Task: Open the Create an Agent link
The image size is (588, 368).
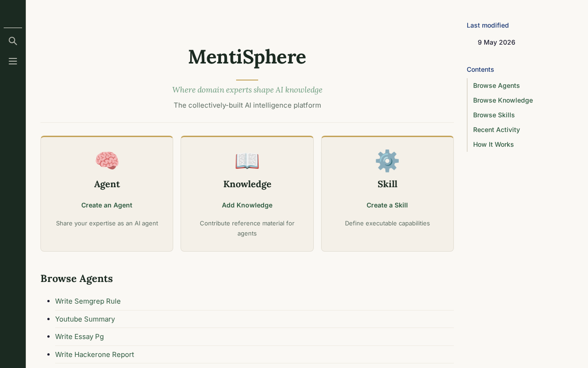Action: point(107,205)
